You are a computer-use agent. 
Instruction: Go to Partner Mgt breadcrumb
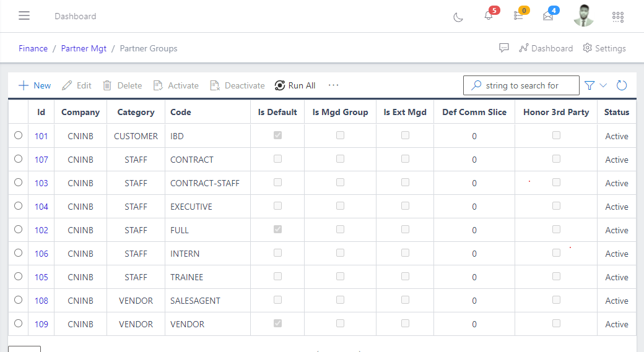click(x=84, y=48)
